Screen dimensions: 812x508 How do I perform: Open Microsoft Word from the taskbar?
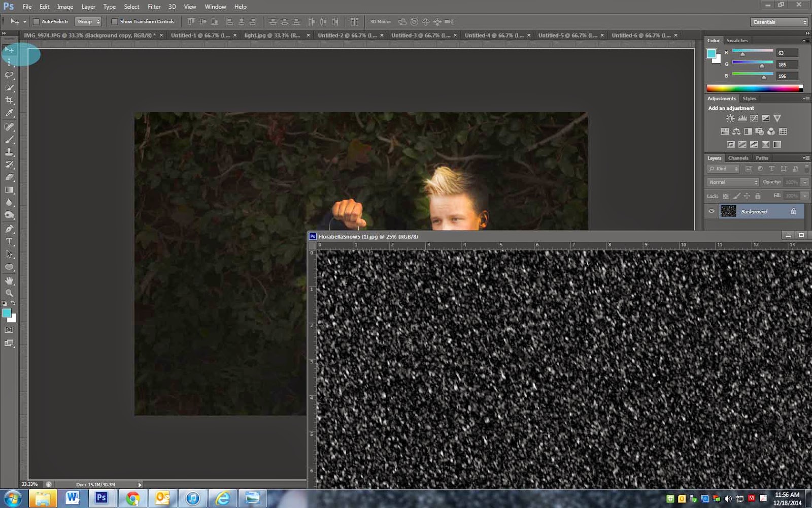point(72,498)
